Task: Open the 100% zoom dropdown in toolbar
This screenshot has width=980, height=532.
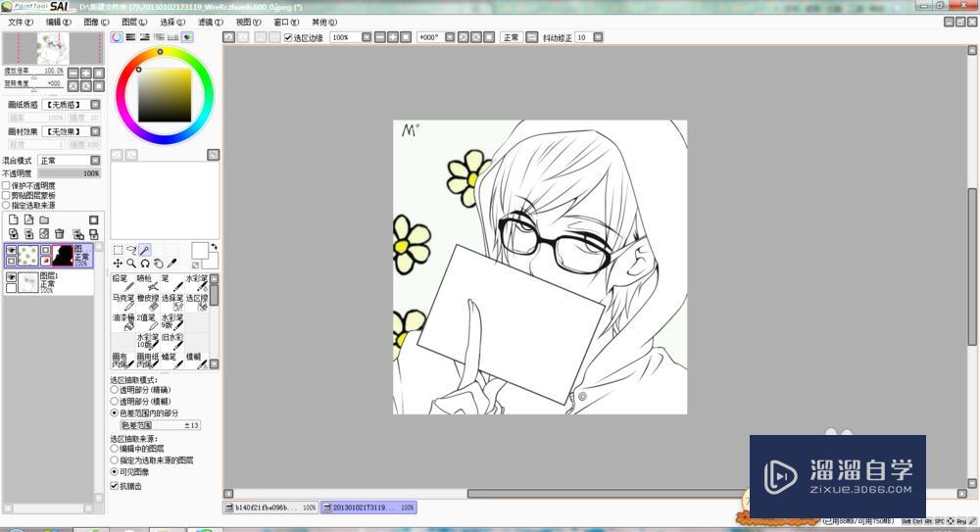Action: point(367,37)
